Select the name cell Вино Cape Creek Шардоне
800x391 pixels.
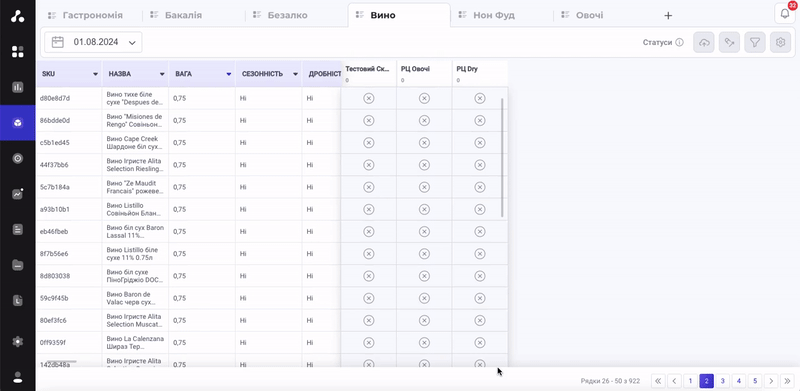point(135,142)
